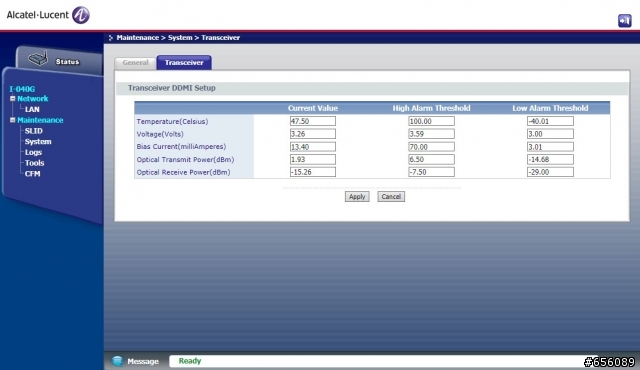The image size is (640, 370).
Task: Click the High Alarm Threshold column header
Action: click(431, 108)
